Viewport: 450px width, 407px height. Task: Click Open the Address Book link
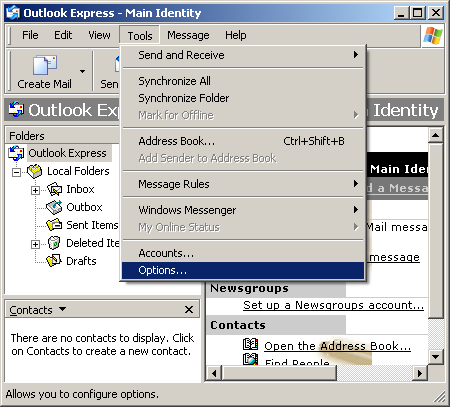tap(337, 346)
